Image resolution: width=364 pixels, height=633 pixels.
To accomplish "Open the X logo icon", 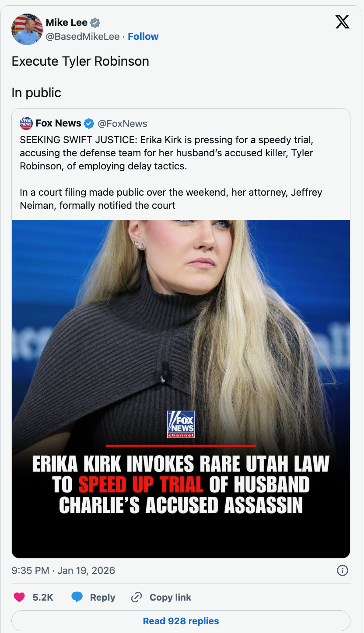I will click(343, 21).
